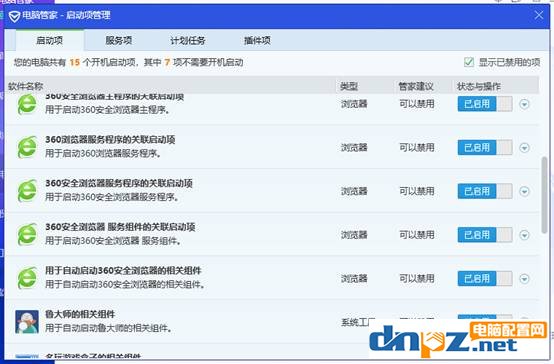Screen dimensions: 554x364
Task: Toggle 已启用 switch for 360安全浏览器主程序 item
Action: pos(485,104)
